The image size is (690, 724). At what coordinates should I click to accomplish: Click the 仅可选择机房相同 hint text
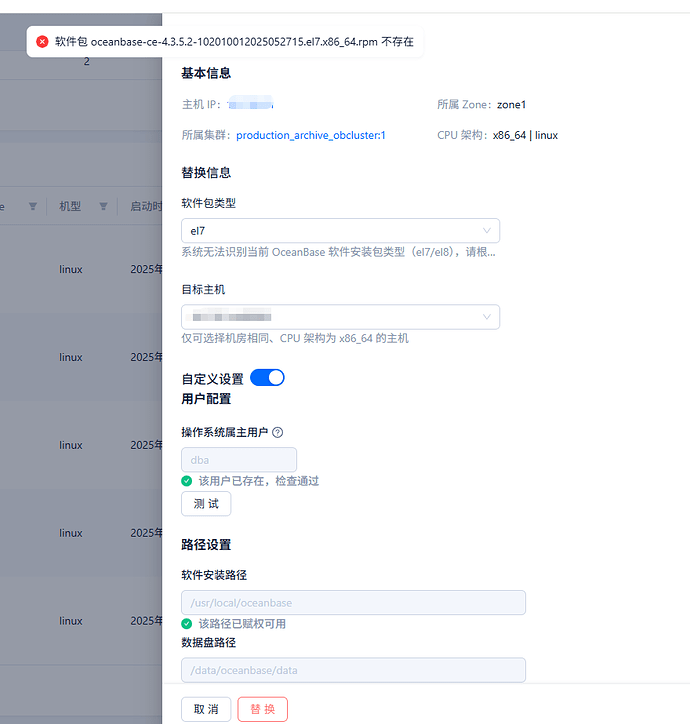295,338
